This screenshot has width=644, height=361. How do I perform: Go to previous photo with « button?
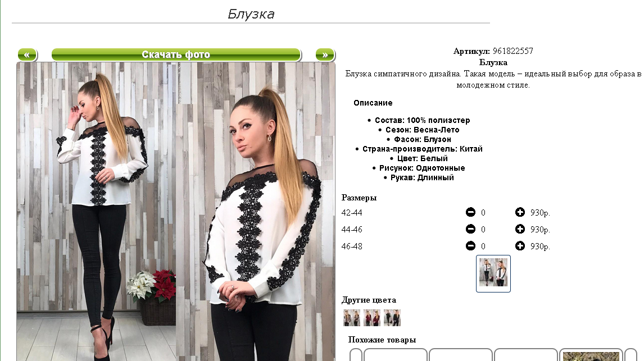(27, 54)
